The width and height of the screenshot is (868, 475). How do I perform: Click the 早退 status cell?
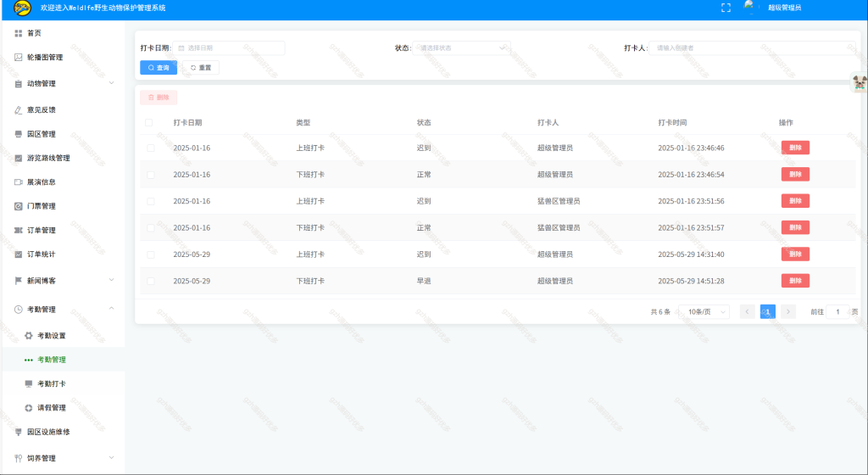click(424, 281)
